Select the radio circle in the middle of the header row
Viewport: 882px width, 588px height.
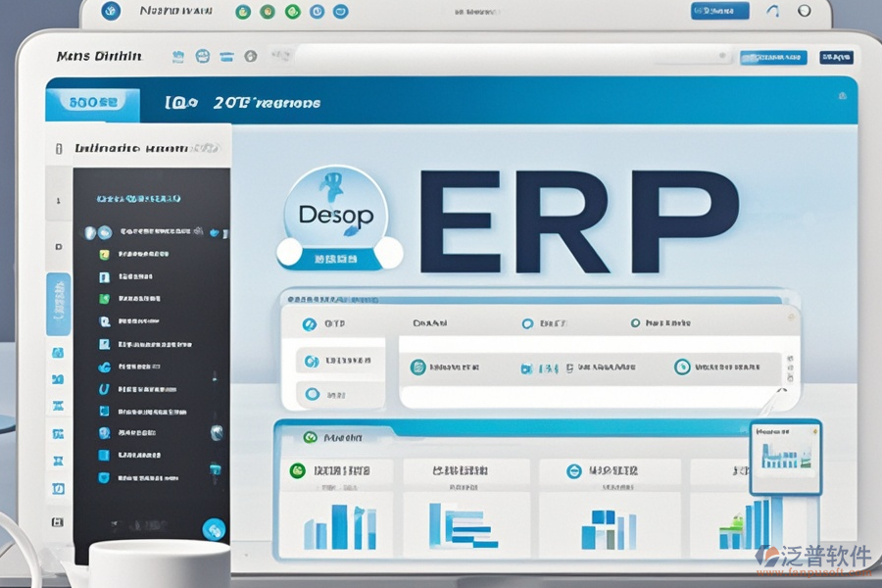pos(528,322)
